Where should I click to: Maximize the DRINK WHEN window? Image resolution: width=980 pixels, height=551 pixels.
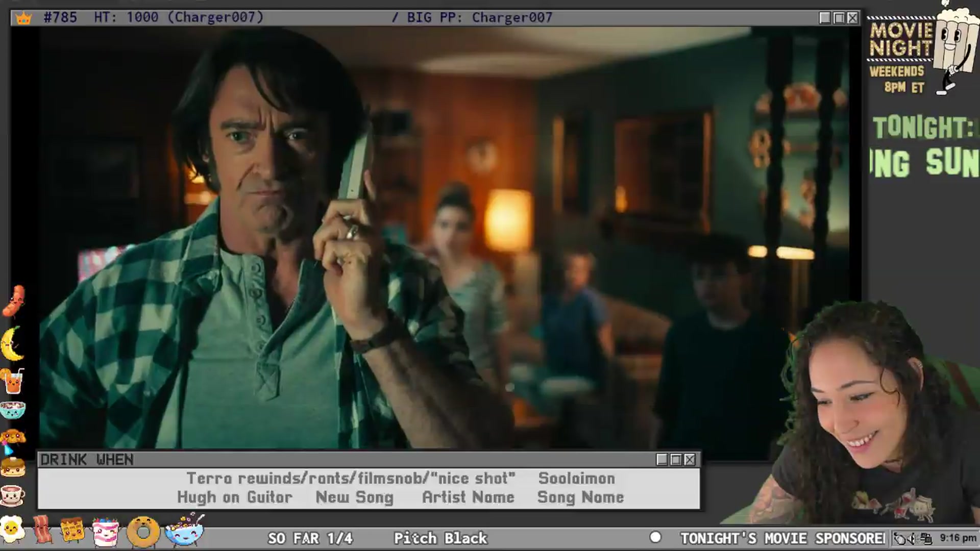(676, 460)
